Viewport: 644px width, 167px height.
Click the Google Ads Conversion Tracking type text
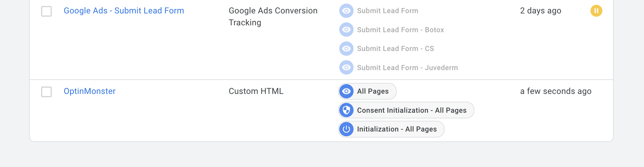[x=273, y=17]
